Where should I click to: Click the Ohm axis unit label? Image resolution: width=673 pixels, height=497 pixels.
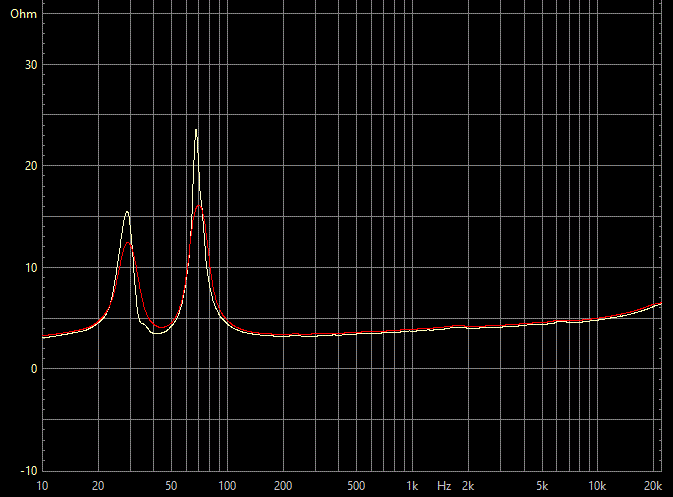coord(24,14)
